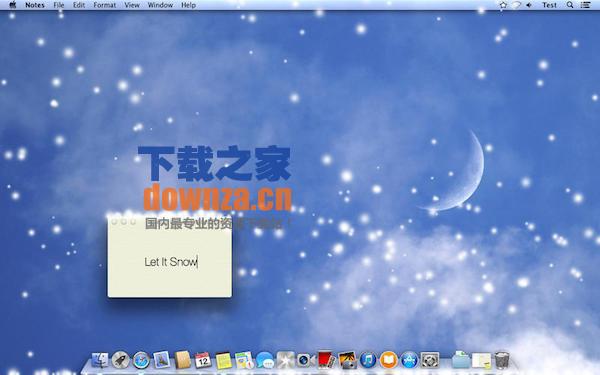
Task: Open the Contacts book in Dock
Action: pos(183,360)
